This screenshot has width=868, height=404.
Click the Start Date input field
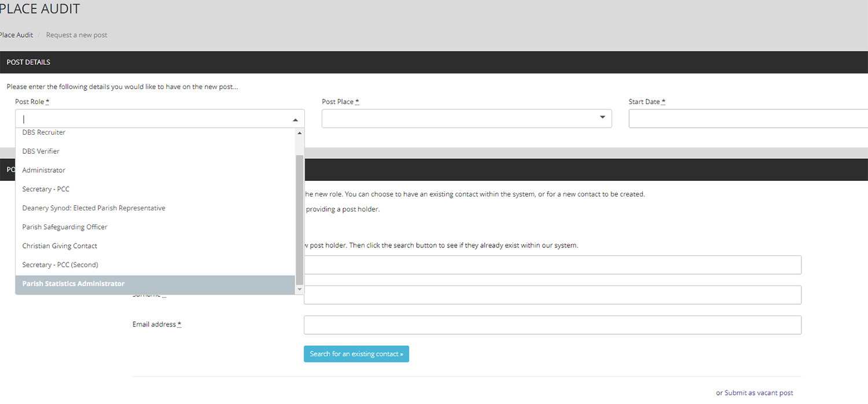(x=746, y=118)
